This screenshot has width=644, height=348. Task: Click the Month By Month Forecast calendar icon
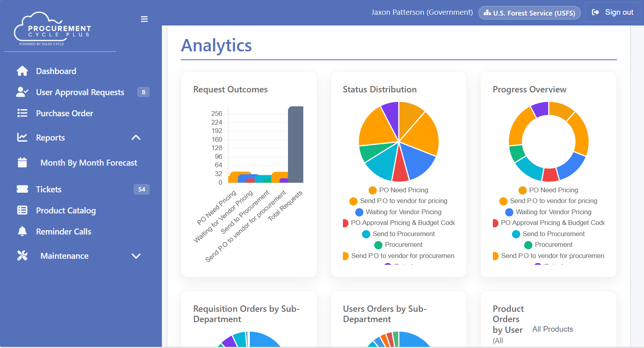[22, 162]
